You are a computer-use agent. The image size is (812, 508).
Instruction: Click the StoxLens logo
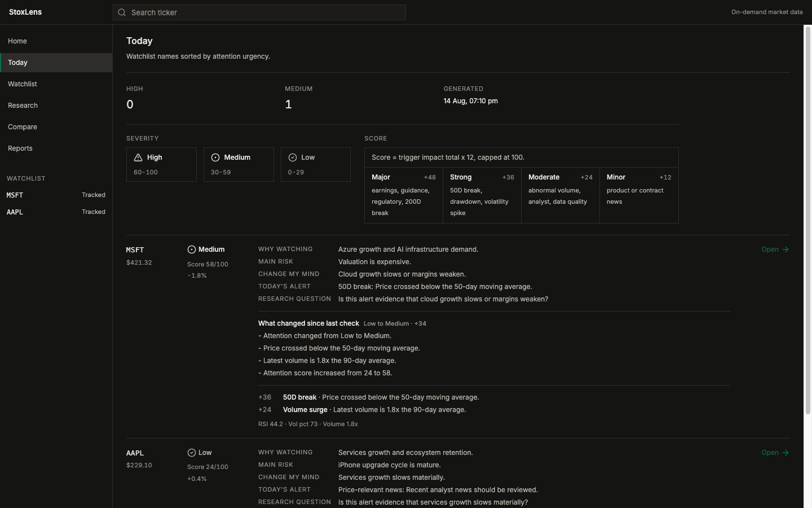[x=25, y=12]
